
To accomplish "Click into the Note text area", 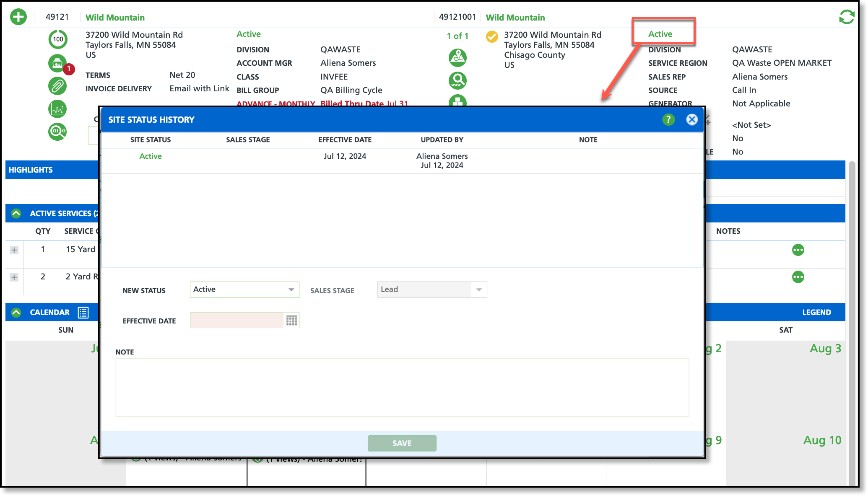I will (x=402, y=387).
